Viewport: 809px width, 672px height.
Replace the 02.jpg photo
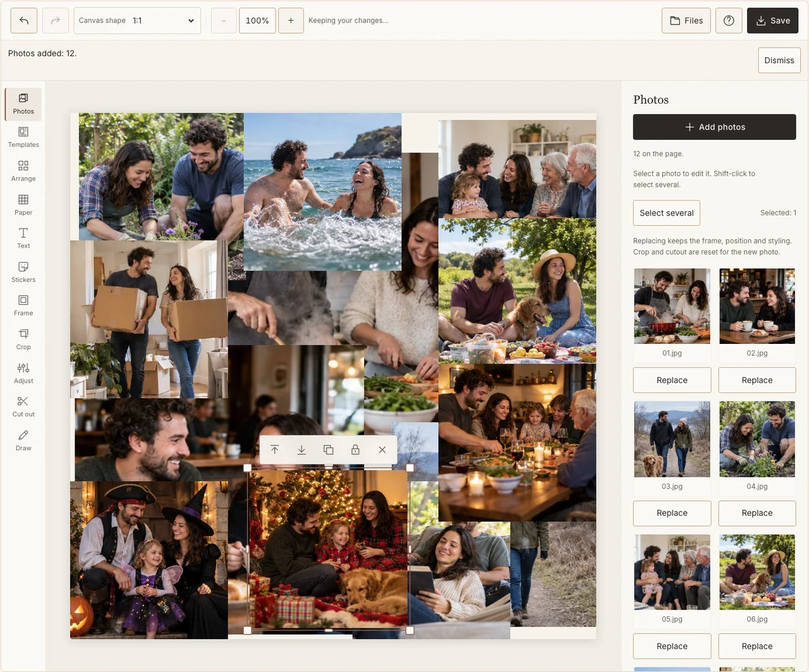(x=757, y=381)
